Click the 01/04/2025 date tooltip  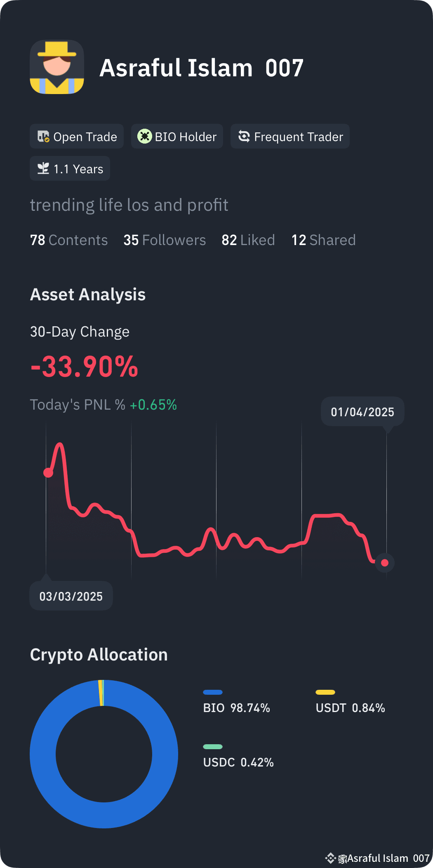(362, 412)
